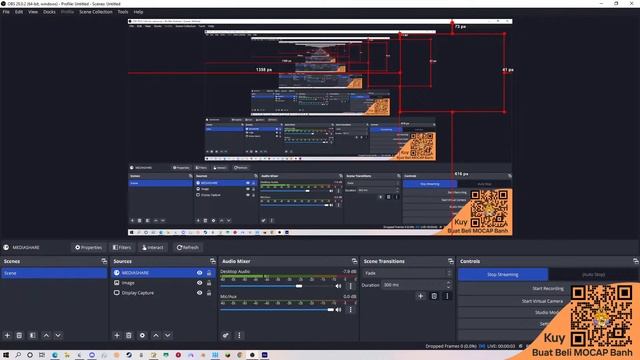Open the View menu
The width and height of the screenshot is (640, 360).
pos(33,12)
